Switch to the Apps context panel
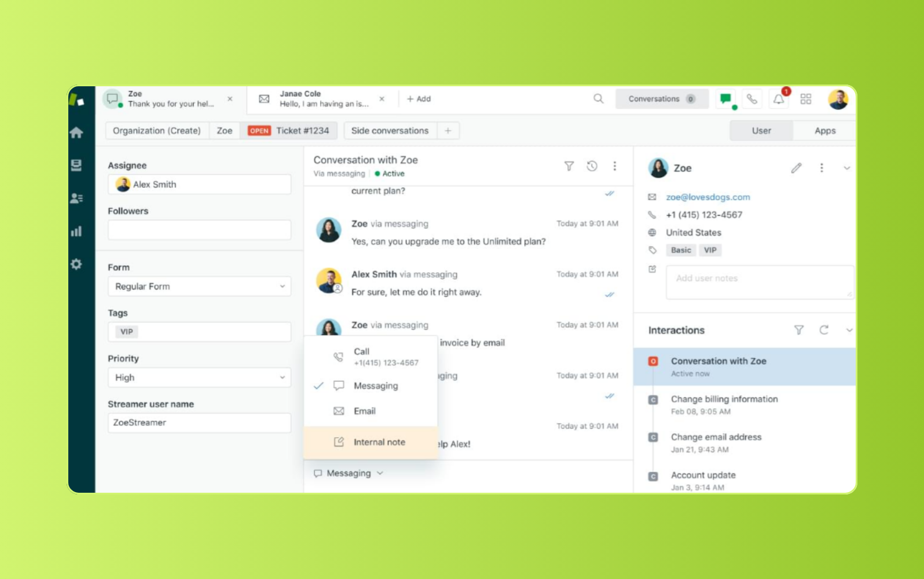 pos(825,131)
